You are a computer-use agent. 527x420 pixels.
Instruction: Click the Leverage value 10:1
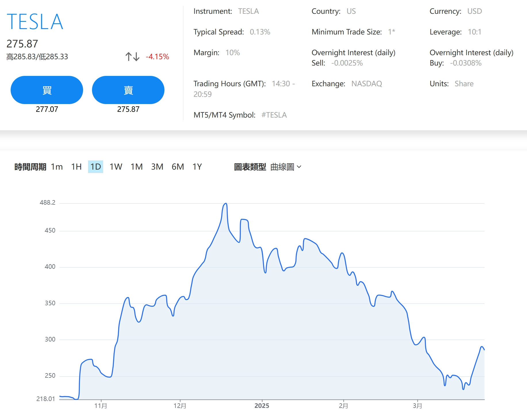(474, 32)
